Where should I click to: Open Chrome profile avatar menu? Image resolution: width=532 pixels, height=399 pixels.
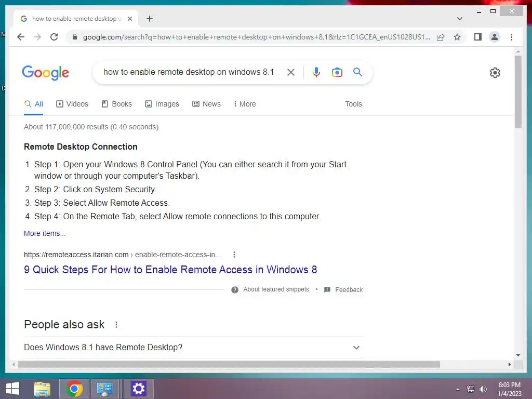495,37
